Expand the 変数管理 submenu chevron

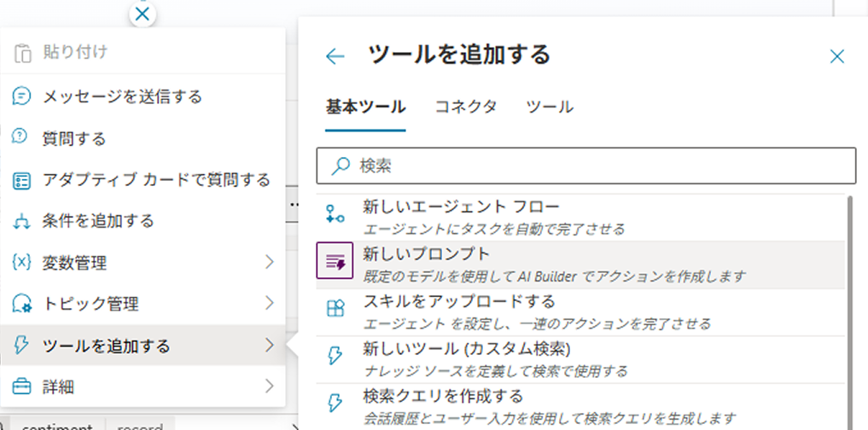click(269, 261)
